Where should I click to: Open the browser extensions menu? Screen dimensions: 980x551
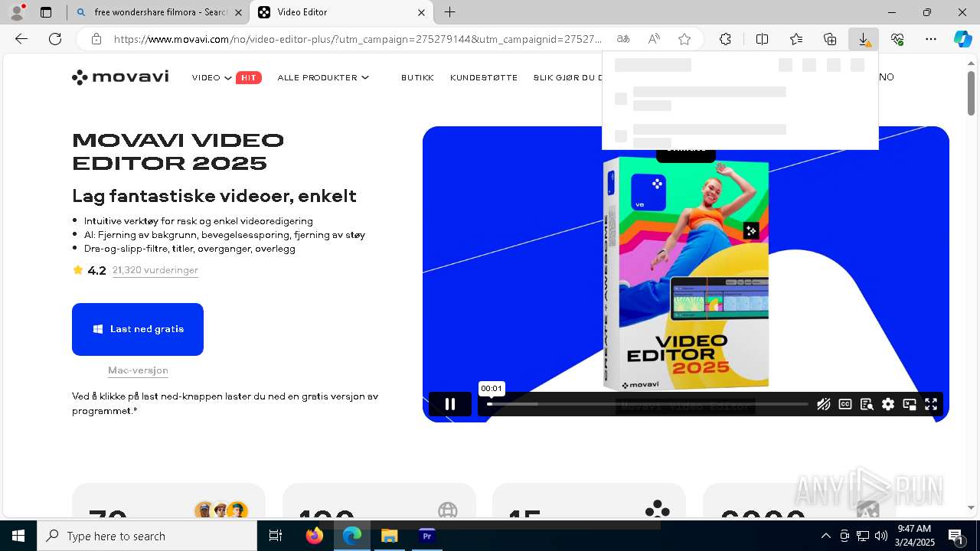(725, 39)
